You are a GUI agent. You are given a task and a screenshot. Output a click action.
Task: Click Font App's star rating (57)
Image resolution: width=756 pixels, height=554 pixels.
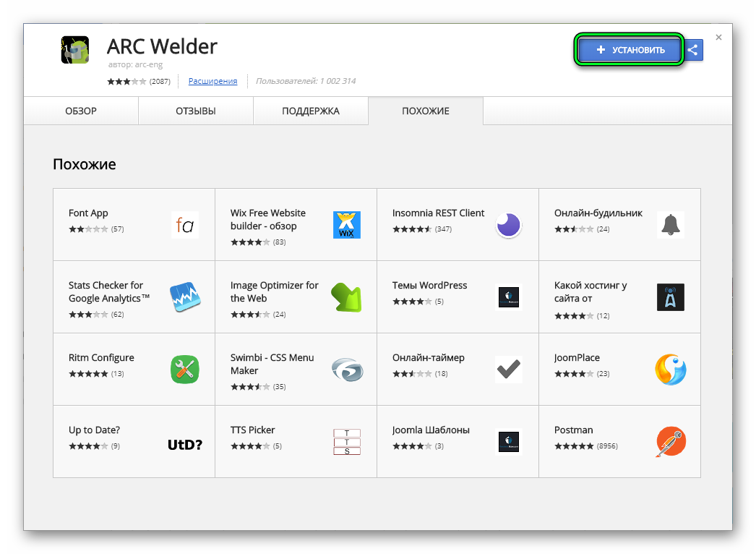coord(96,229)
